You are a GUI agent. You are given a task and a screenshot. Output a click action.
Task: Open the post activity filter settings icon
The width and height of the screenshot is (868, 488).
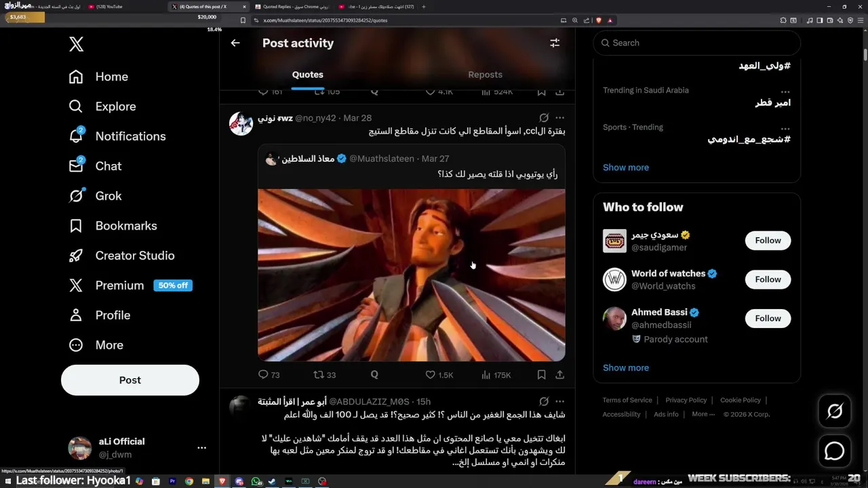click(x=555, y=43)
